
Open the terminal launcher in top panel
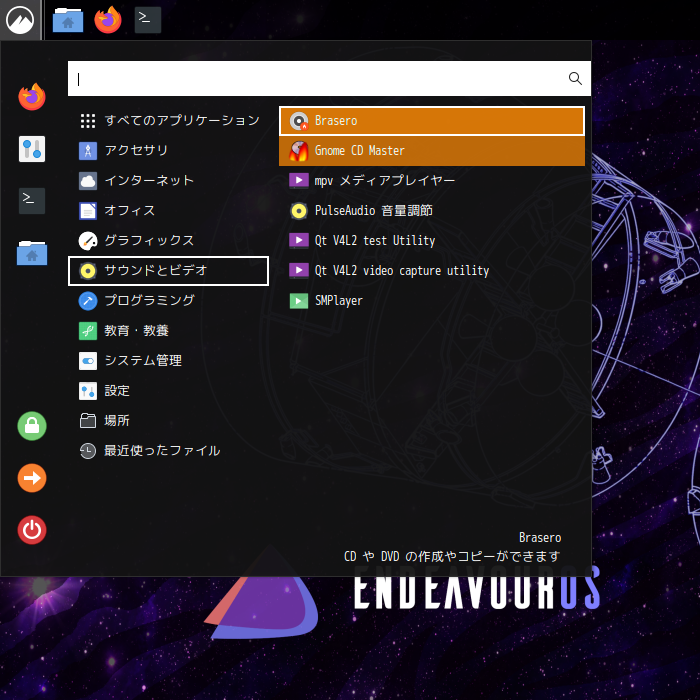click(x=148, y=20)
